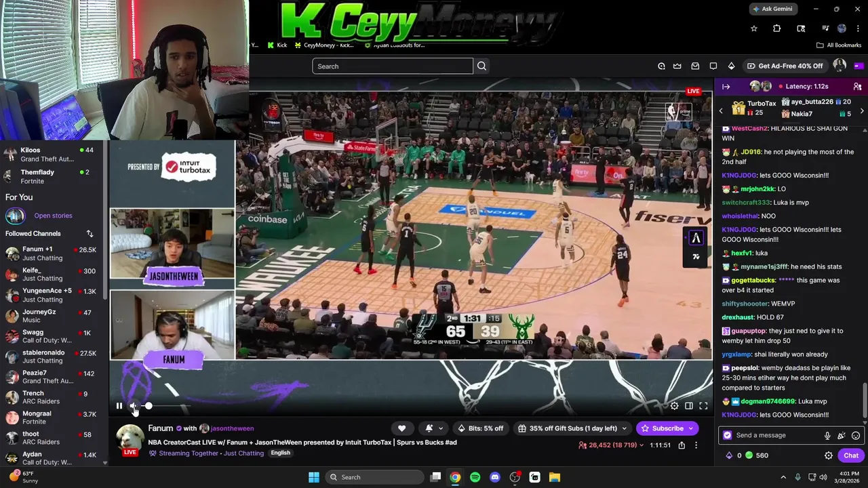
Task: Open video player settings gear
Action: click(674, 406)
